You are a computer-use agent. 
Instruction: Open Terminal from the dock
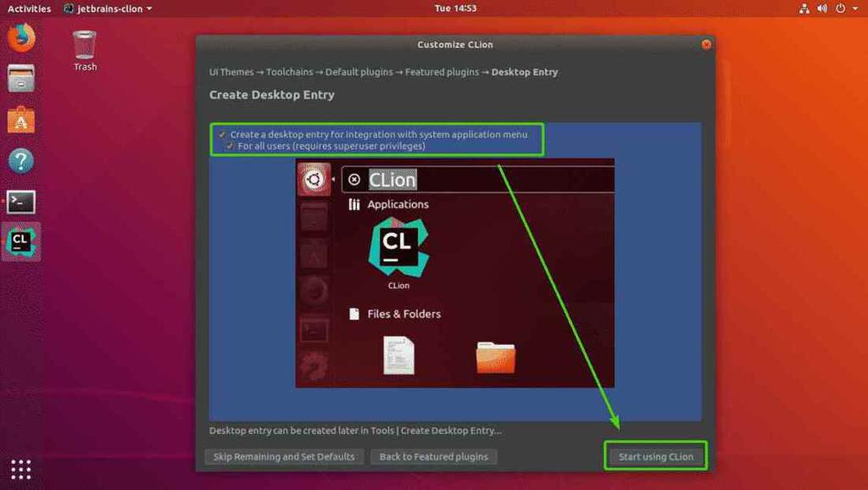pyautogui.click(x=21, y=202)
